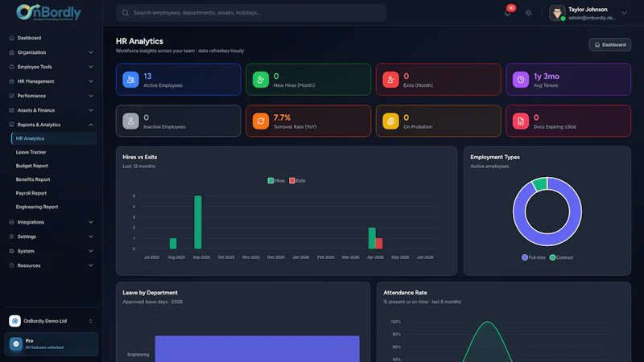
Task: Expand the Resources chevron
Action: 91,265
